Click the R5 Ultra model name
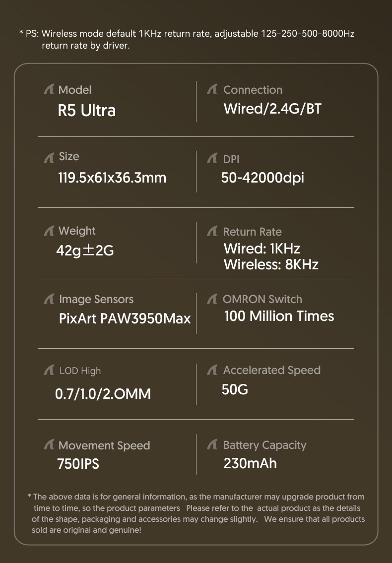This screenshot has height=563, width=392. coord(87,110)
